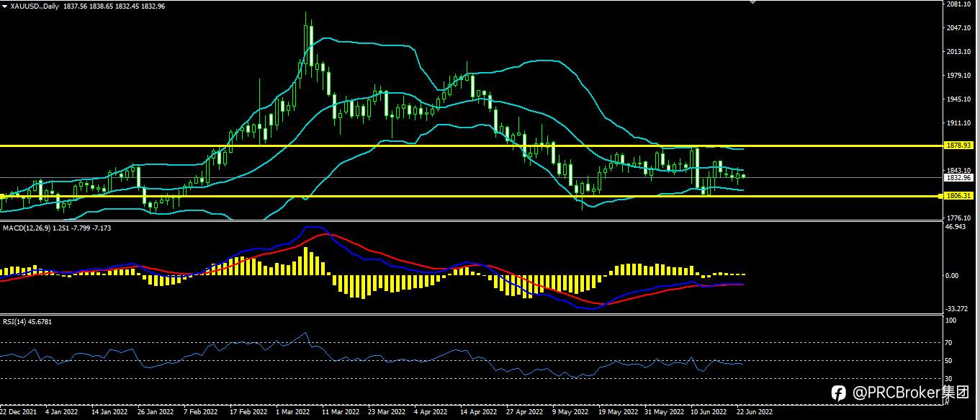Click the 14 Apr 2022 date label
Image resolution: width=980 pixels, height=420 pixels.
479,413
